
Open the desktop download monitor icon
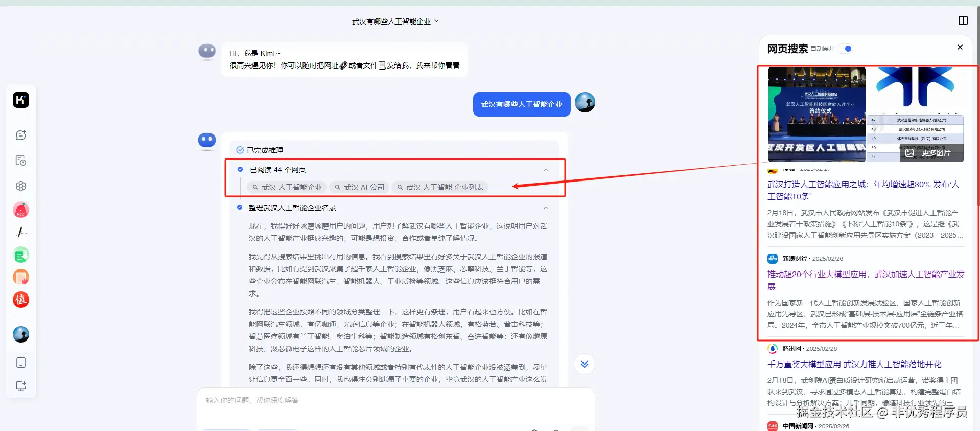coord(21,386)
